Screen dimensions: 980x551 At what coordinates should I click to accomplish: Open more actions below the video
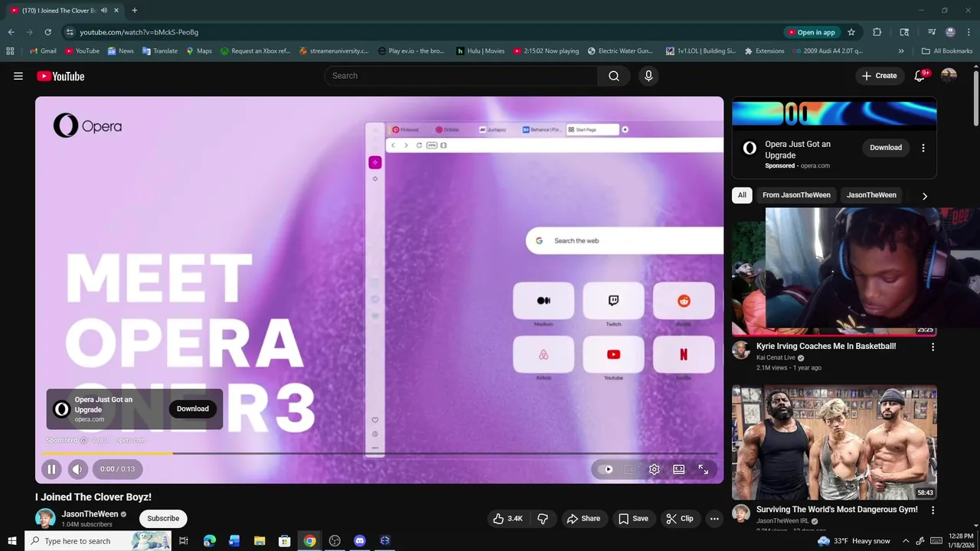[714, 518]
